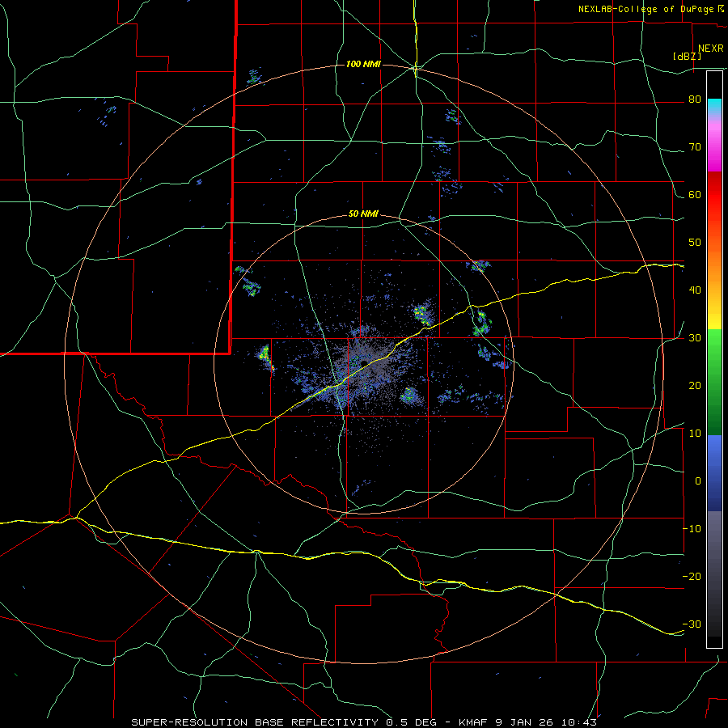Click the 10 value on the dBZ scale
This screenshot has width=728, height=728.
pyautogui.click(x=695, y=434)
